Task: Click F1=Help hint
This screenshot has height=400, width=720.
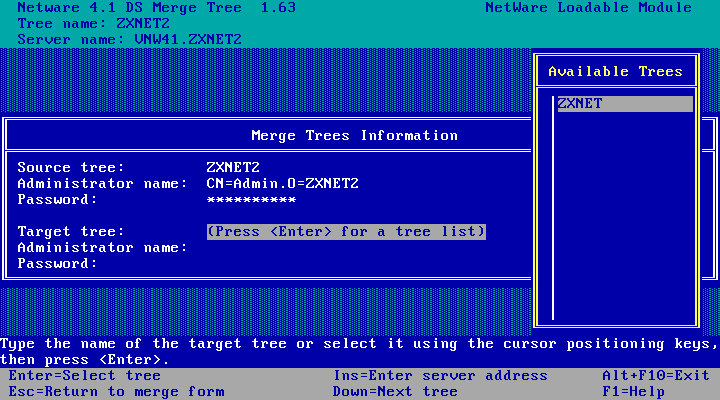Action: 634,392
